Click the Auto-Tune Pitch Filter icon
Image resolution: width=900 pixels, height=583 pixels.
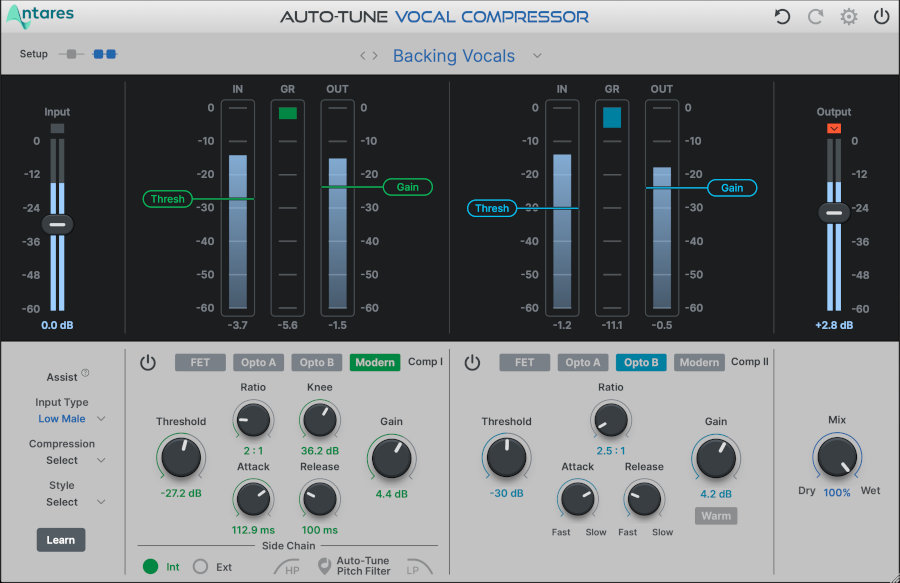click(x=323, y=564)
